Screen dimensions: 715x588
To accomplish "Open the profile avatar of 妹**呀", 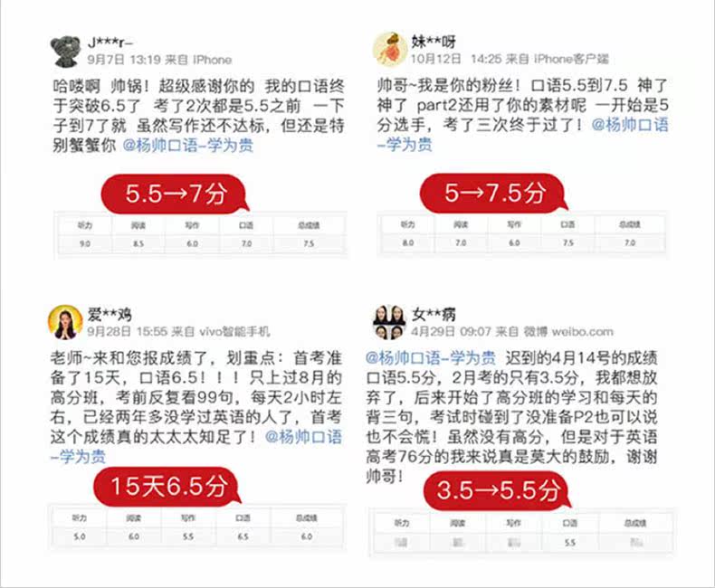I will click(389, 49).
